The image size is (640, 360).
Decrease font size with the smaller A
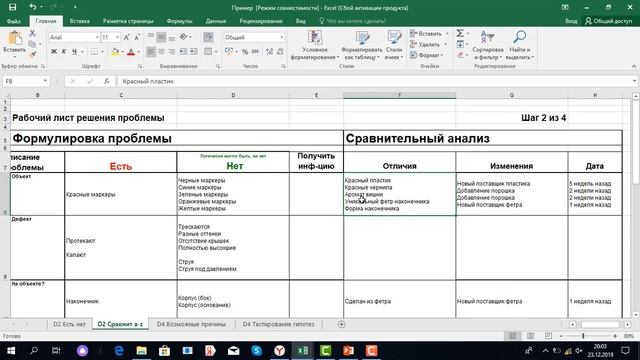(x=137, y=38)
